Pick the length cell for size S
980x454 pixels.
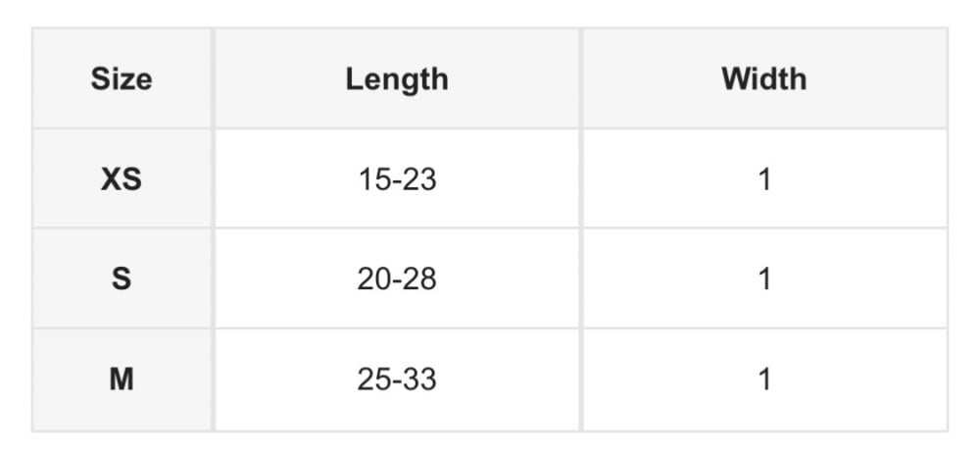pyautogui.click(x=397, y=279)
